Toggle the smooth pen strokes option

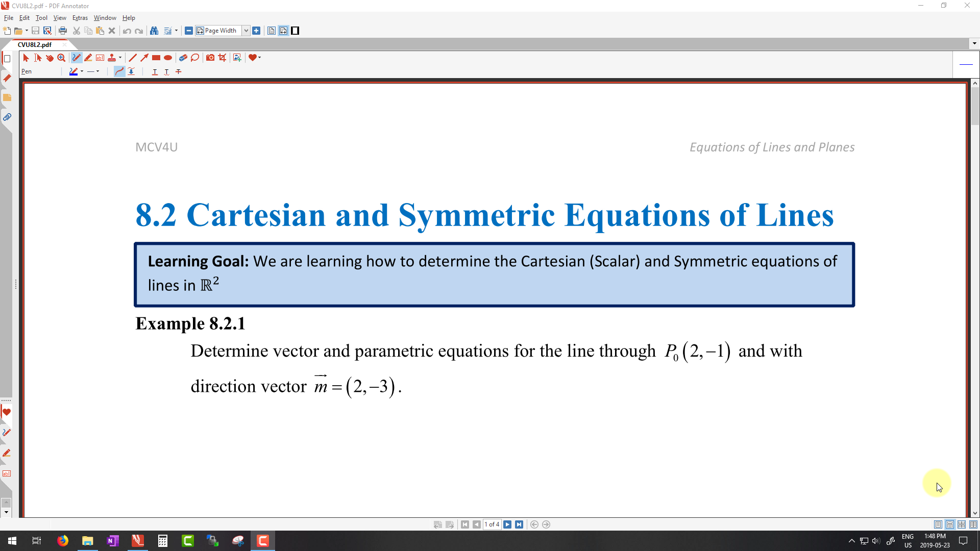pos(119,71)
